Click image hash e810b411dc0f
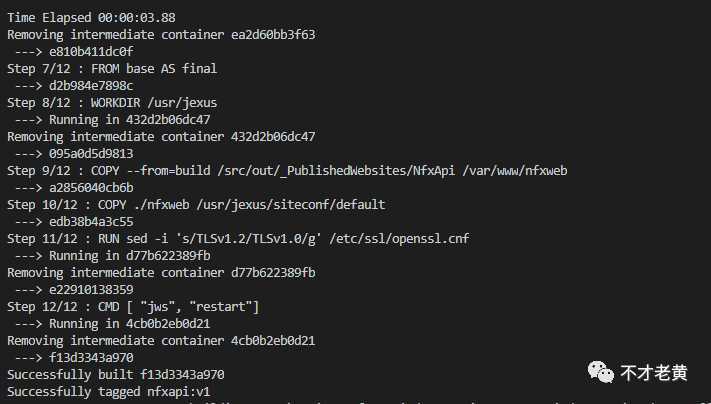 pyautogui.click(x=91, y=52)
